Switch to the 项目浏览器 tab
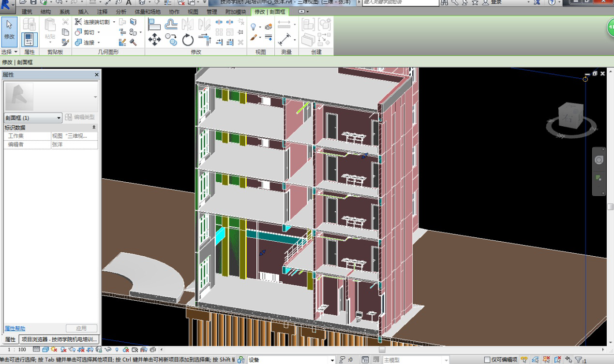The image size is (614, 364). click(60, 339)
